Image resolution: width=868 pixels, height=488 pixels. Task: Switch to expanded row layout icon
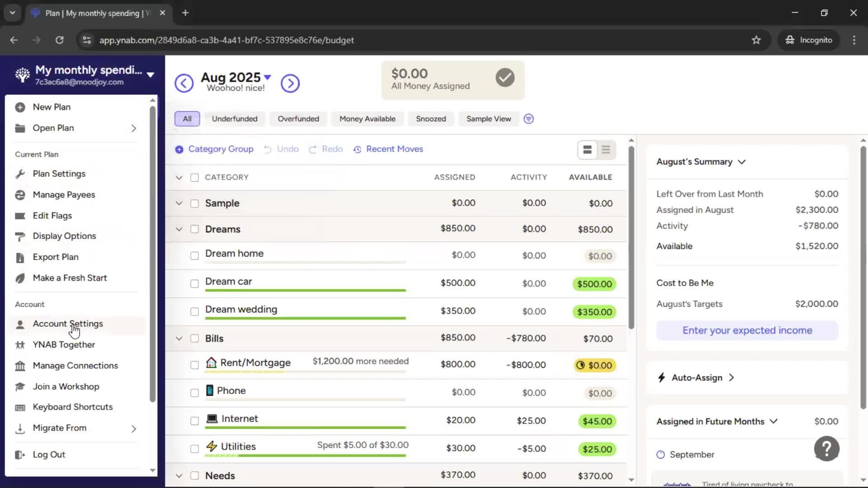pyautogui.click(x=587, y=150)
